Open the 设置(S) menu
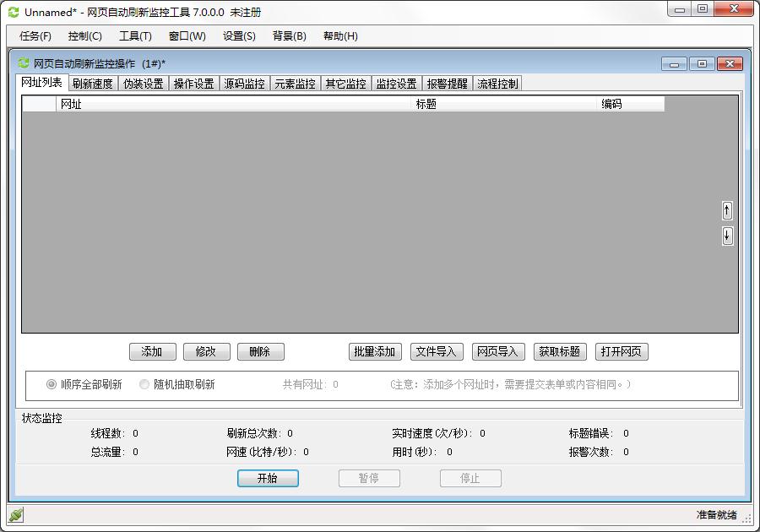The width and height of the screenshot is (760, 532). (239, 36)
